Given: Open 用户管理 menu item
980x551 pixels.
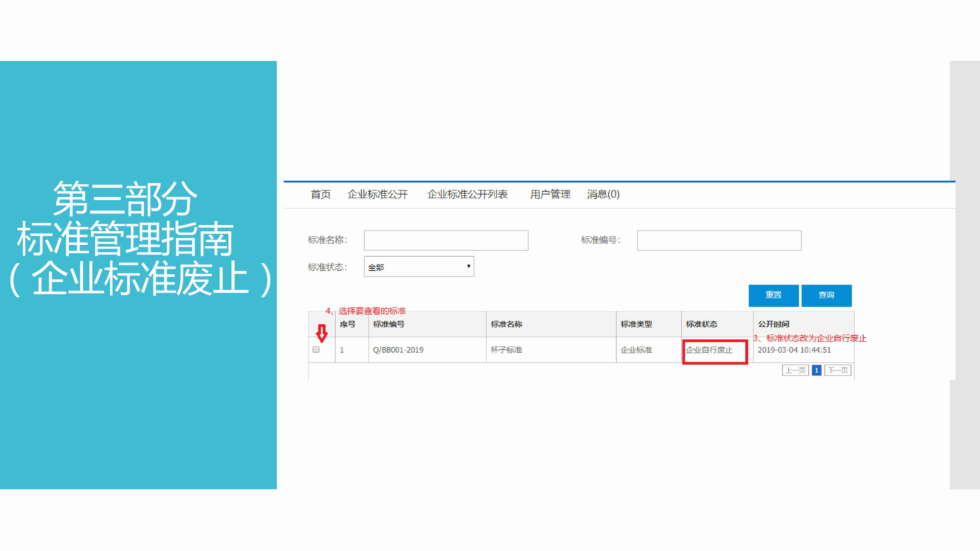Looking at the screenshot, I should point(550,194).
